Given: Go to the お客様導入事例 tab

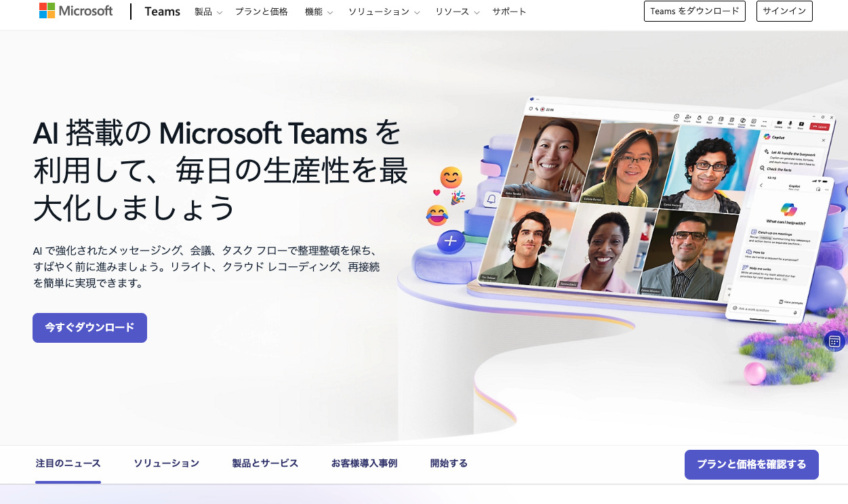Looking at the screenshot, I should click(364, 463).
